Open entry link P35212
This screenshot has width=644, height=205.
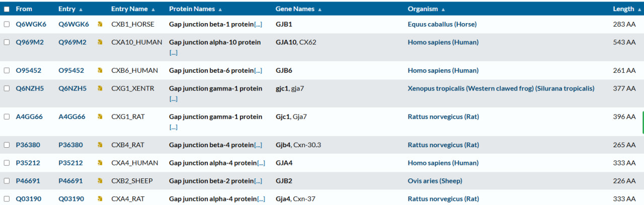pyautogui.click(x=70, y=163)
